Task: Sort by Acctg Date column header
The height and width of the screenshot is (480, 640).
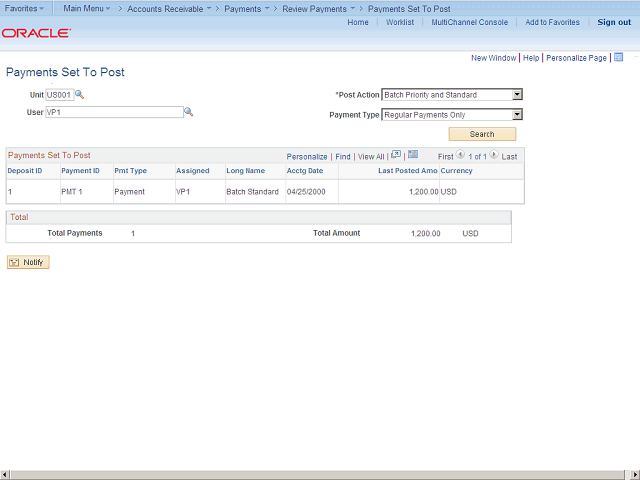Action: click(305, 171)
